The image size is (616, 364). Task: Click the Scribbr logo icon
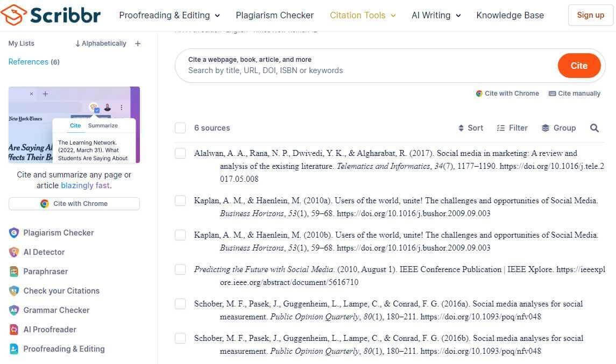(13, 15)
